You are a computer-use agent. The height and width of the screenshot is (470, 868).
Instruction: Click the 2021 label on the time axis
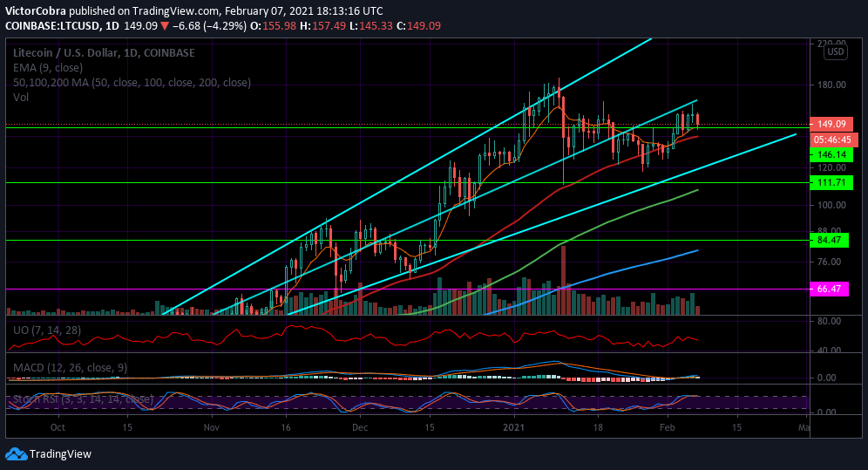pos(513,427)
